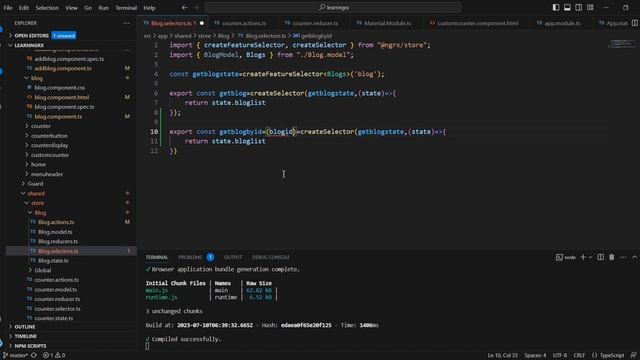Split the terminal panel
The width and height of the screenshot is (640, 360).
600,257
